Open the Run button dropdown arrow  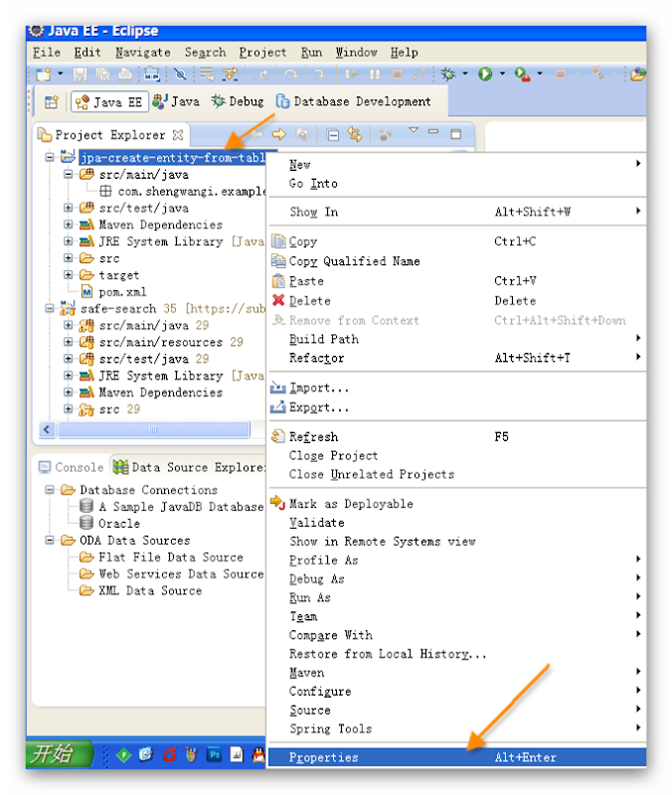502,74
